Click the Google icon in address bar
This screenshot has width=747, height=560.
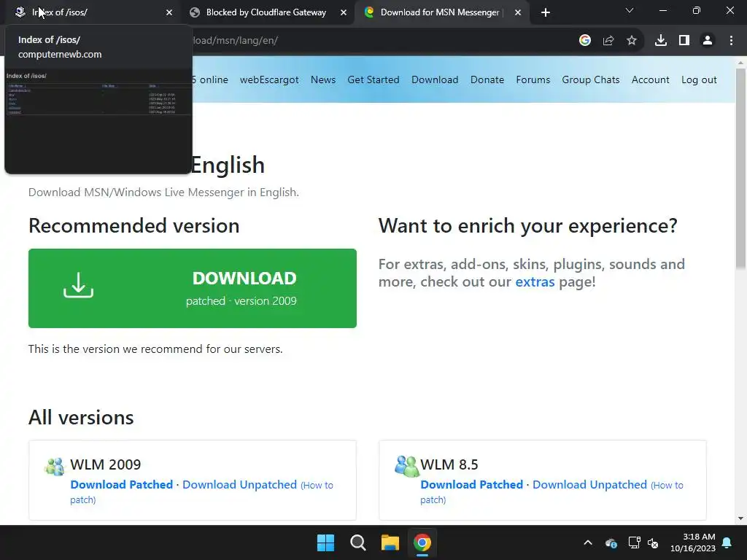(585, 41)
